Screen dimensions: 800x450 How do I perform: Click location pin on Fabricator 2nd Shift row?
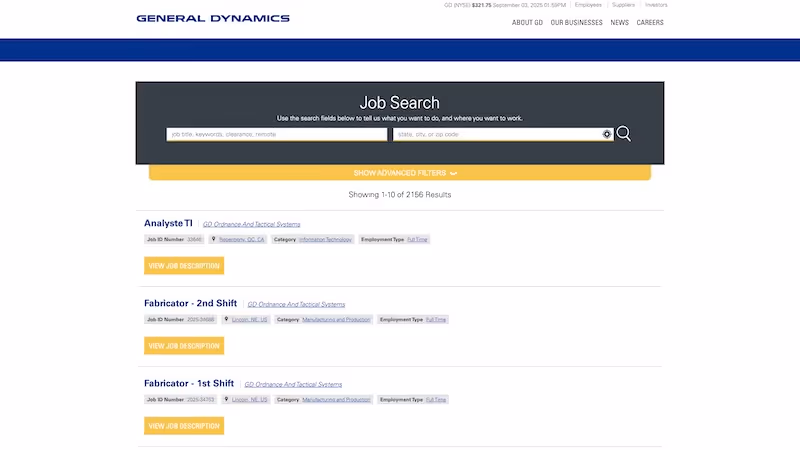tap(227, 319)
